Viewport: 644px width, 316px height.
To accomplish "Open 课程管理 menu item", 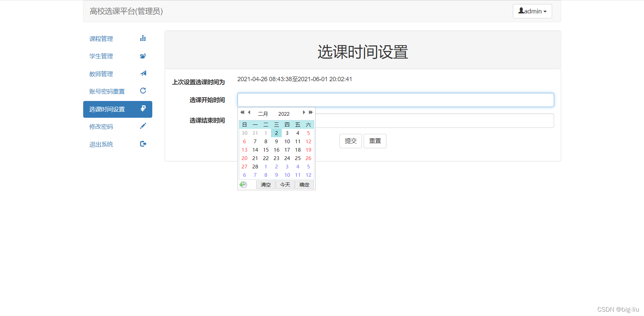I will (118, 39).
